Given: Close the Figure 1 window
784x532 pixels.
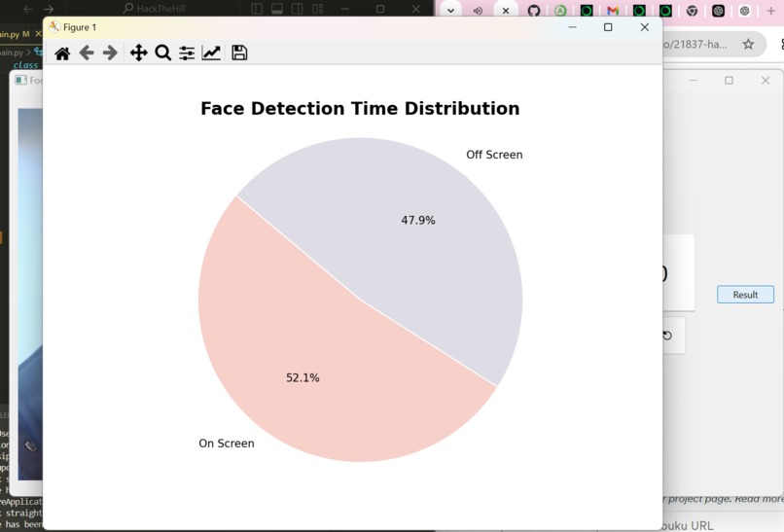Looking at the screenshot, I should tap(645, 27).
